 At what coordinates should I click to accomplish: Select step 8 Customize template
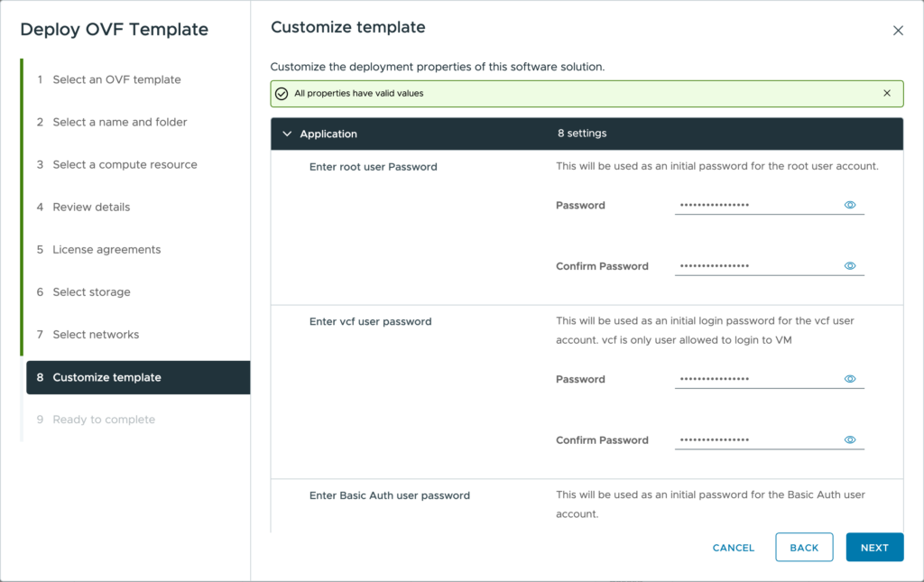[106, 377]
